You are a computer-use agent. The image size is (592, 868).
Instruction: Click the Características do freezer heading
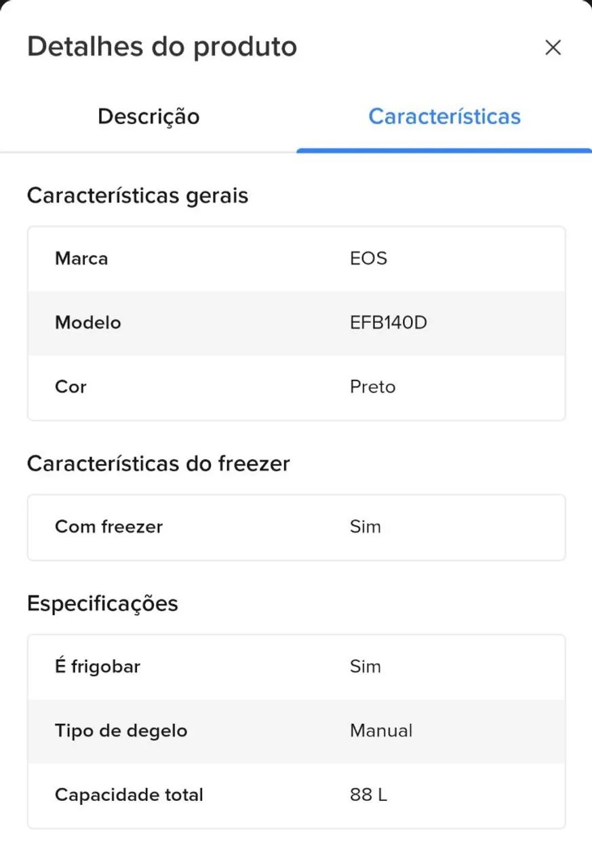point(158,464)
